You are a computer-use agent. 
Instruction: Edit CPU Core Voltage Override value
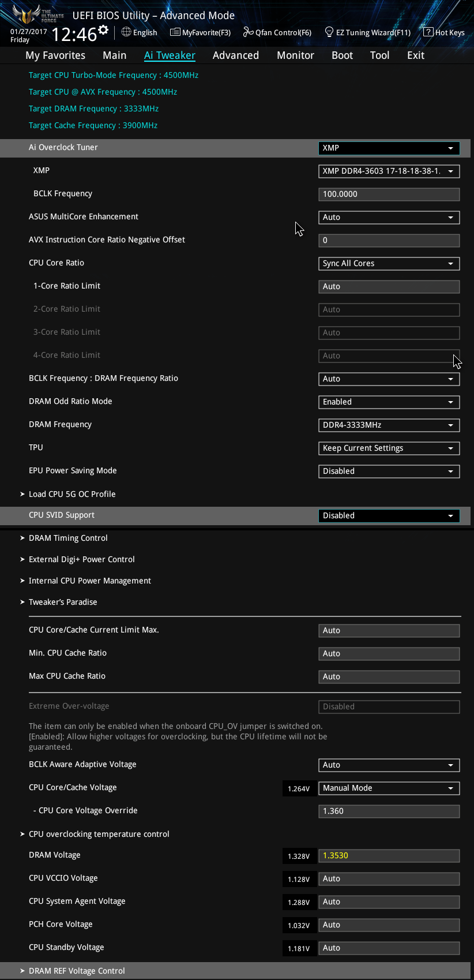tap(389, 811)
